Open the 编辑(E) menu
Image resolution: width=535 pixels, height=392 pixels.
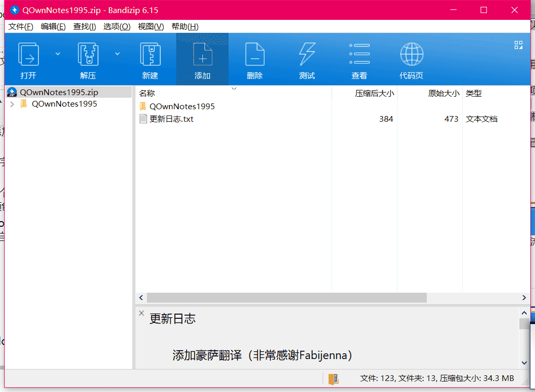click(x=53, y=27)
